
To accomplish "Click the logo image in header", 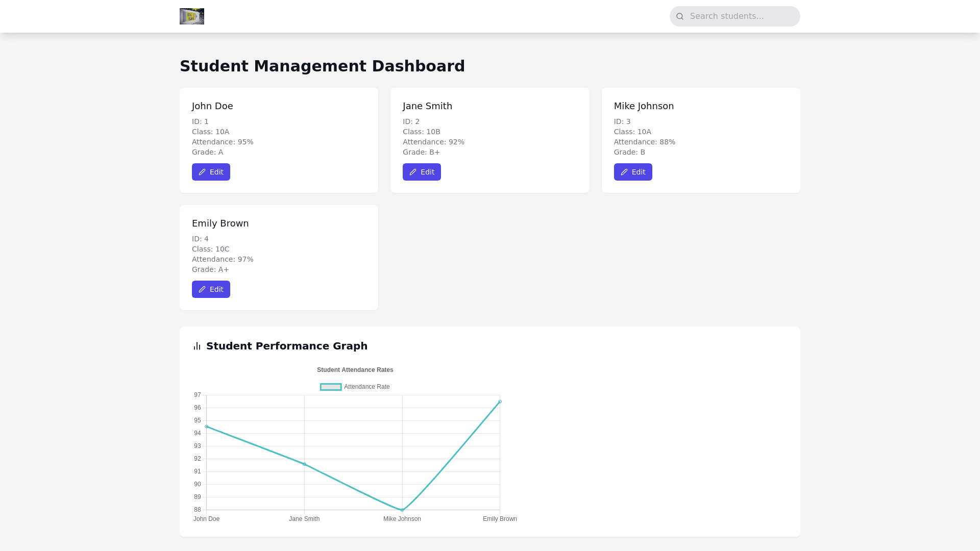I will 192,16.
